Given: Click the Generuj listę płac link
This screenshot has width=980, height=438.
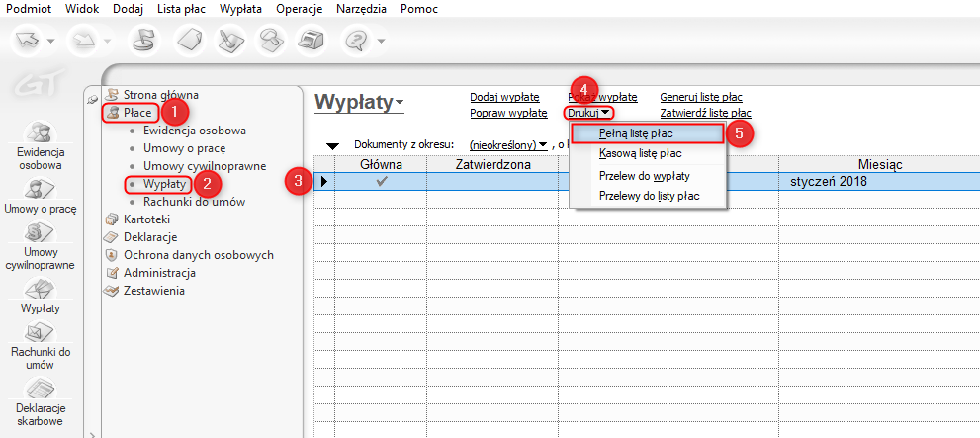Looking at the screenshot, I should point(701,97).
